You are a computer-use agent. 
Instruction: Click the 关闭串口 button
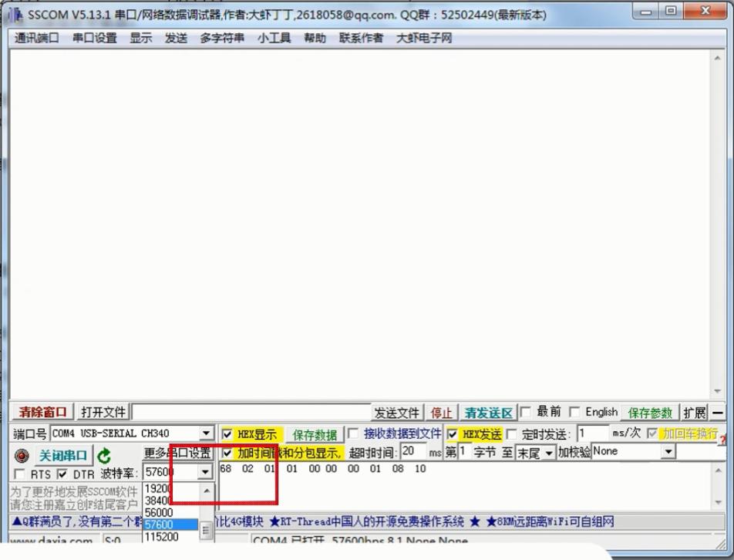[x=63, y=456]
